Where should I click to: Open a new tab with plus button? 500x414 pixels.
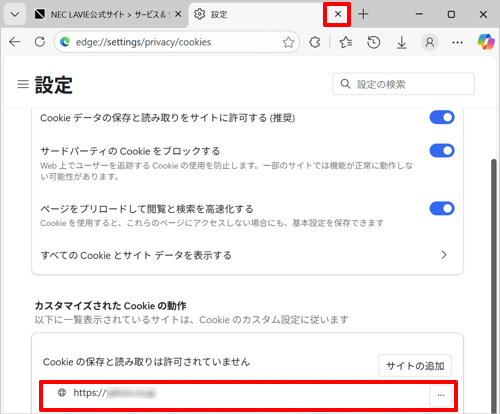coord(363,14)
